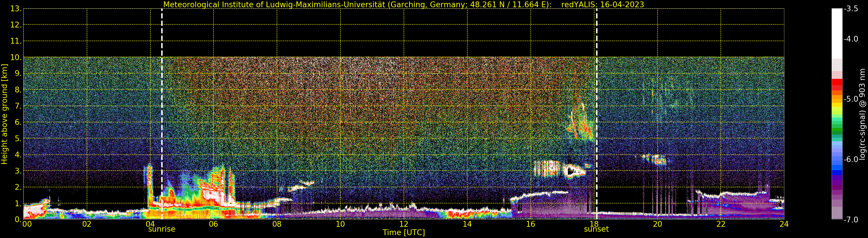Click the '6.' height axis tick label
The image size is (868, 238).
(18, 122)
